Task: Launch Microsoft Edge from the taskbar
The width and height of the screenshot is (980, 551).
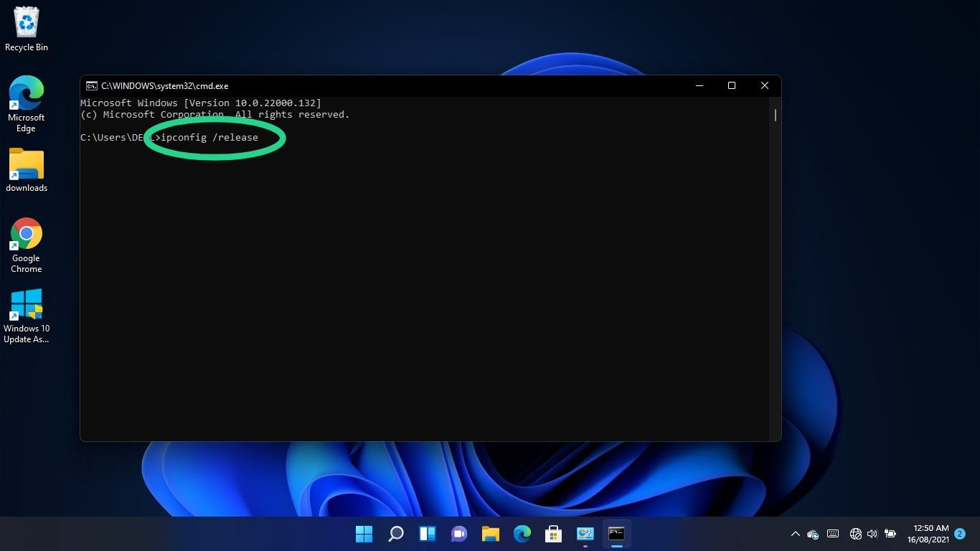Action: 522,534
